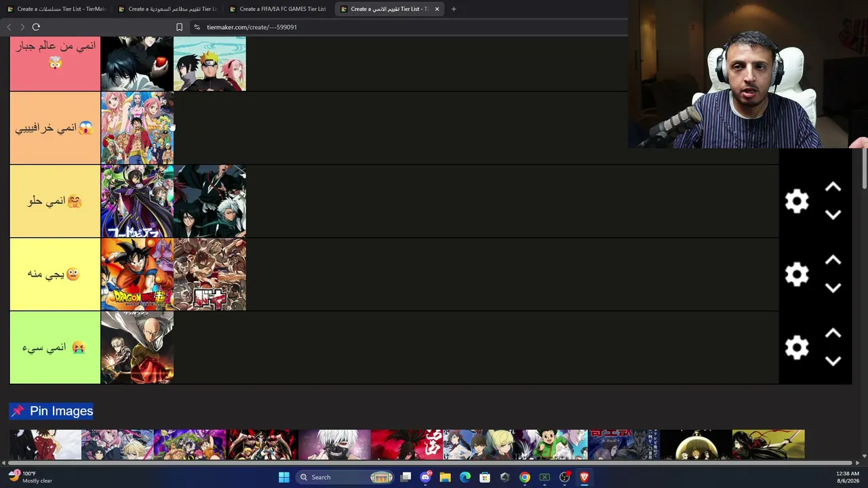Close the active تقييم الانمي tab

pos(437,9)
